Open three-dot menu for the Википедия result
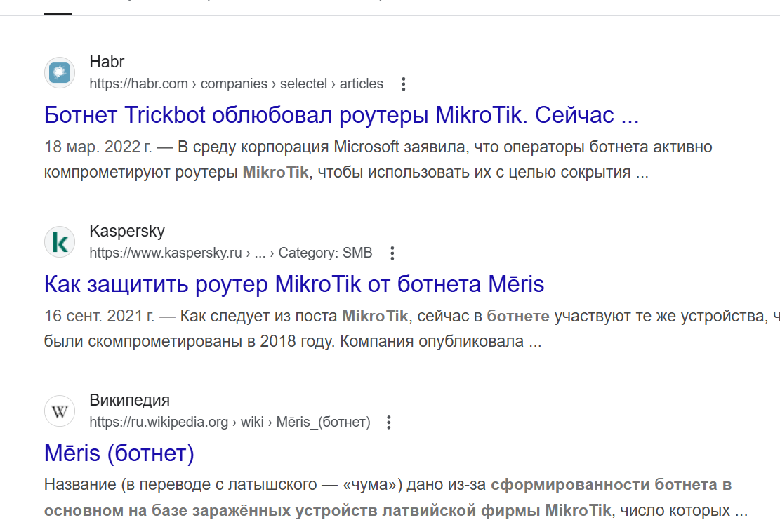 point(389,423)
